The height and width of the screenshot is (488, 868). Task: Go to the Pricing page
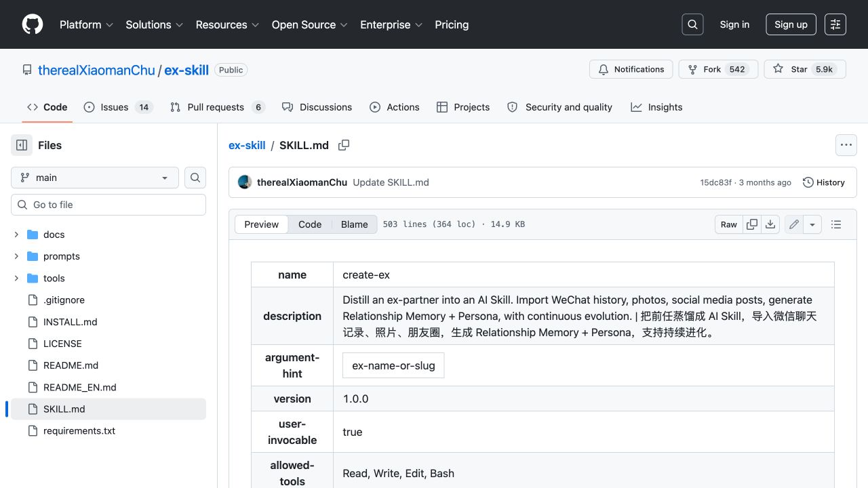(452, 24)
